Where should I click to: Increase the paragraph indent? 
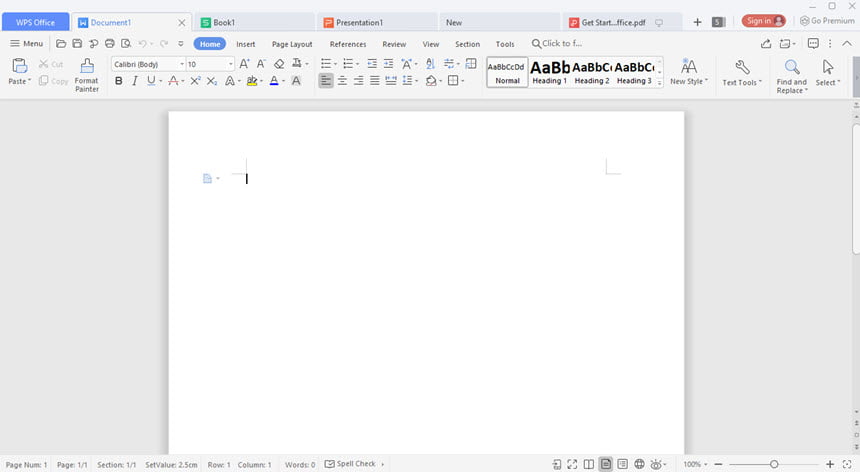click(x=388, y=64)
